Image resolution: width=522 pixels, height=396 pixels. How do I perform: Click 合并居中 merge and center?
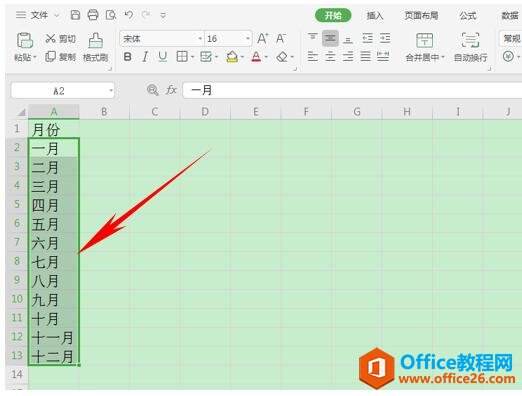pyautogui.click(x=425, y=47)
